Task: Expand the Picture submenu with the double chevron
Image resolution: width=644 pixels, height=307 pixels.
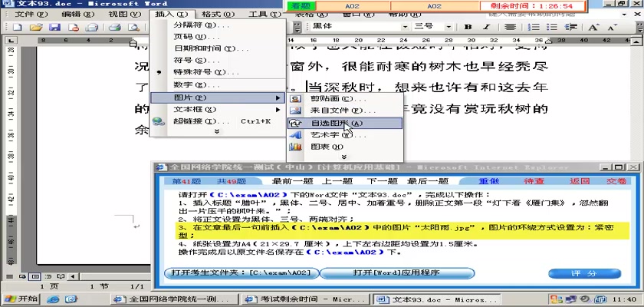Action: click(344, 157)
